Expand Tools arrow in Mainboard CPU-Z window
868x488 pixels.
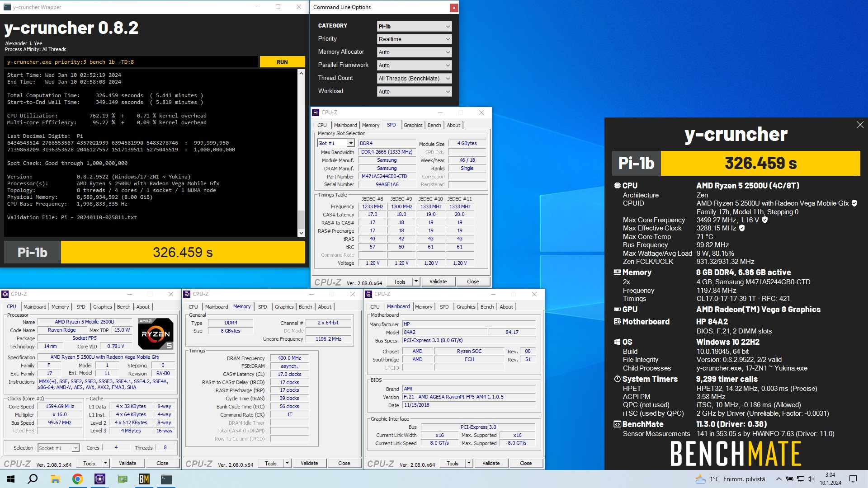point(469,463)
